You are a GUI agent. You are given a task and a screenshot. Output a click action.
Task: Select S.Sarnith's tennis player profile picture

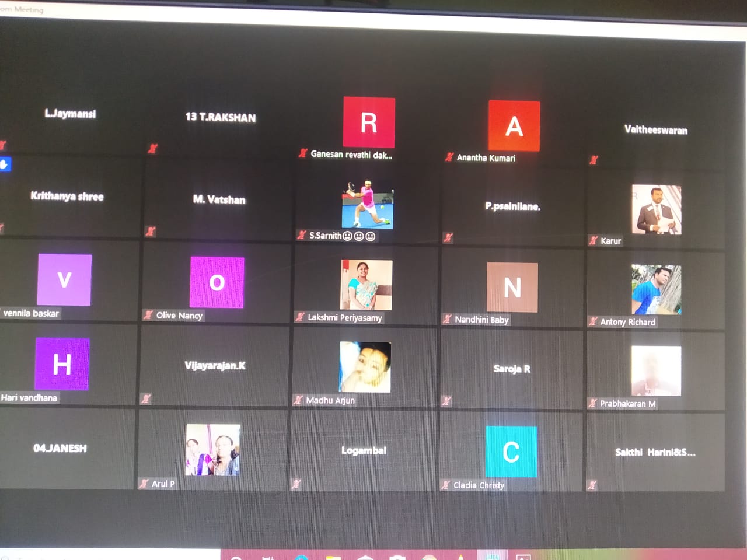coord(367,205)
